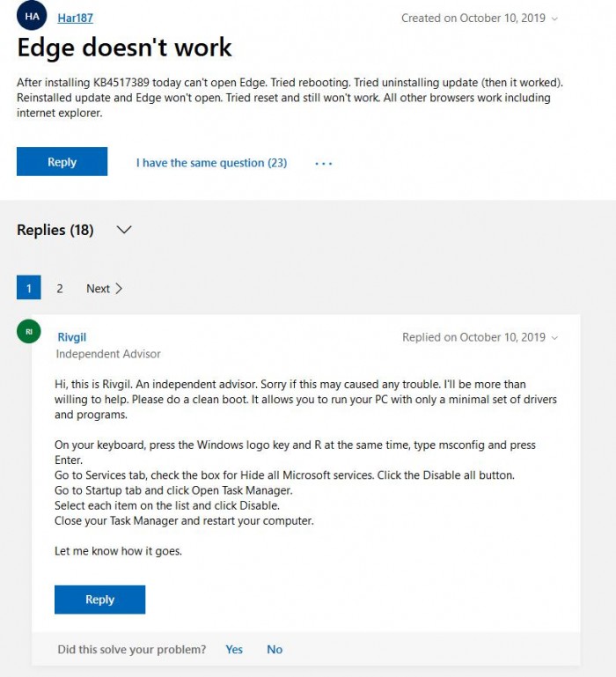
Task: Click the Independent Advisor label
Action: tap(108, 354)
